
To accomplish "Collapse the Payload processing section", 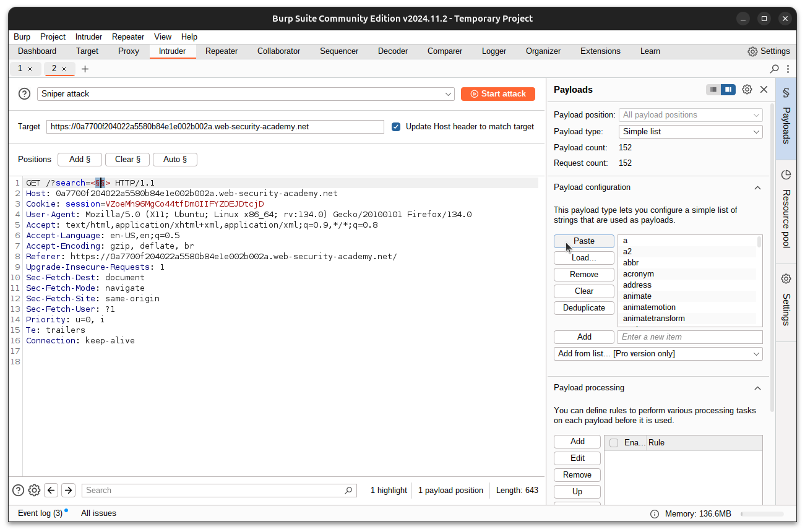I will pyautogui.click(x=757, y=388).
